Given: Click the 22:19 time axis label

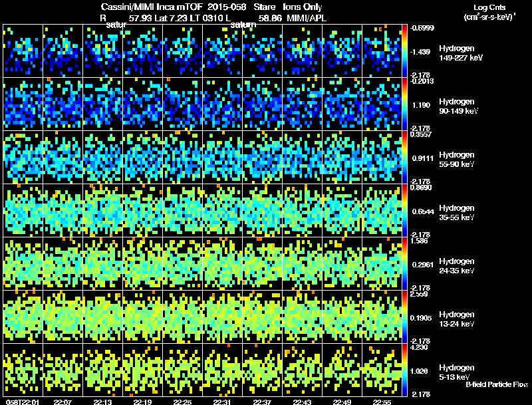Looking at the screenshot, I should click(x=142, y=402).
